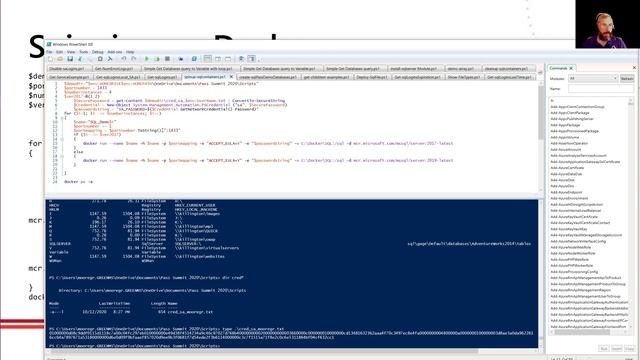Select Add-AppxProvisionedPackage in command list
Screen dimensions: 640x360
coord(574,131)
